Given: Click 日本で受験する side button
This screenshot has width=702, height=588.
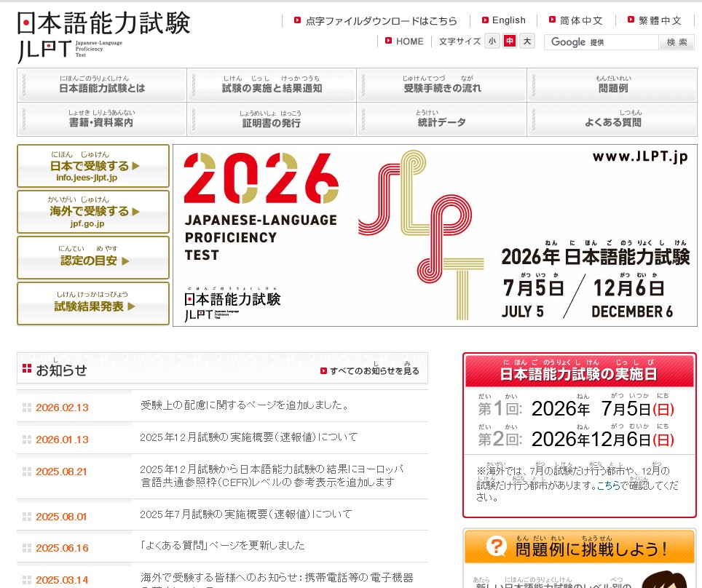Looking at the screenshot, I should (x=93, y=166).
